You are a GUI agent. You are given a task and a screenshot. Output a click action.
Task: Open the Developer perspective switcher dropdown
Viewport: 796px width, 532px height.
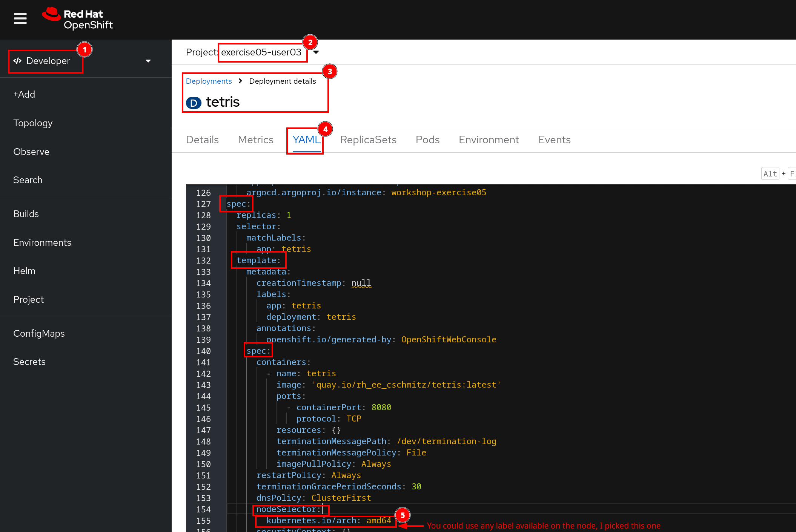pyautogui.click(x=148, y=61)
